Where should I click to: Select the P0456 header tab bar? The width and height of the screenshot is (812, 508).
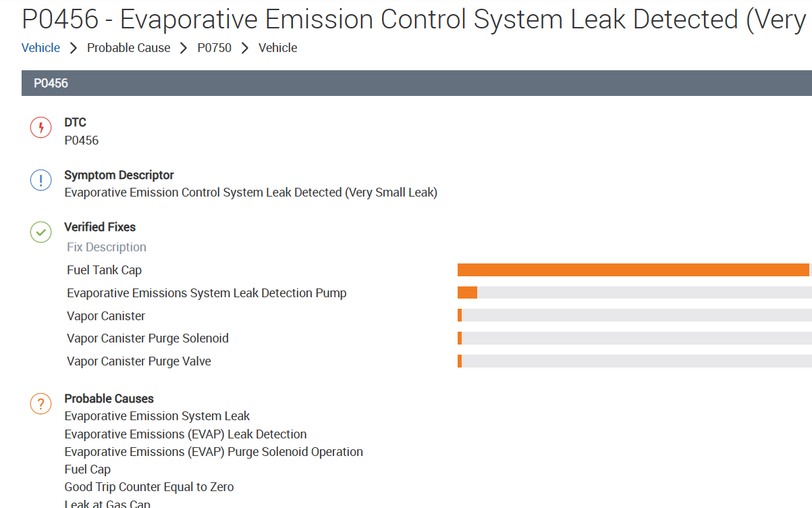click(x=416, y=83)
